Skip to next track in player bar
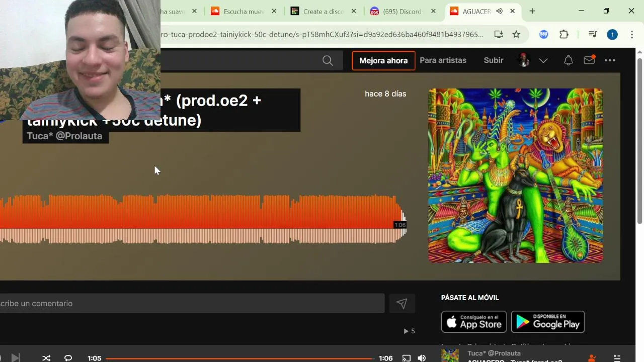This screenshot has height=362, width=644. pyautogui.click(x=16, y=358)
